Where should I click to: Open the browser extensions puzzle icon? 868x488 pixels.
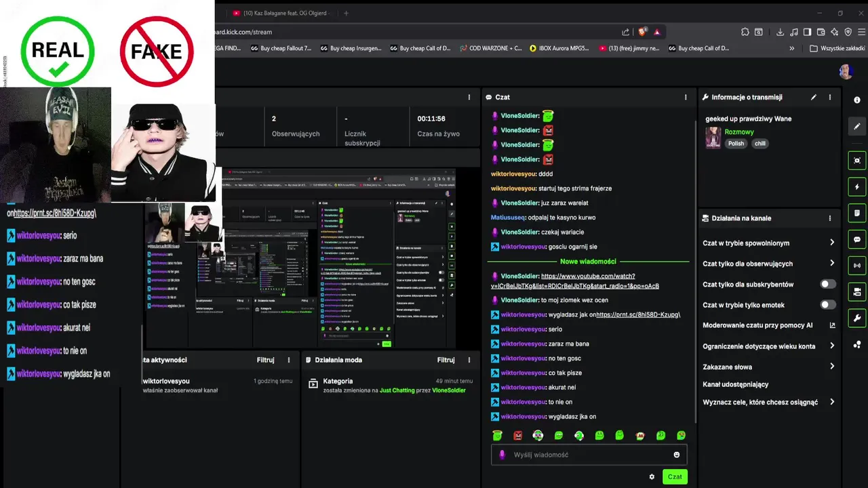(x=745, y=32)
